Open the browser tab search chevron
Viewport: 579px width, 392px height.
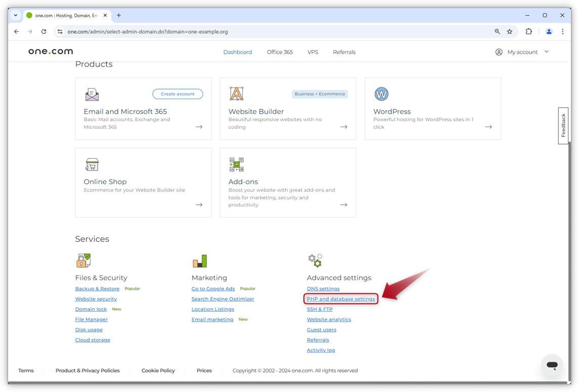tap(15, 15)
